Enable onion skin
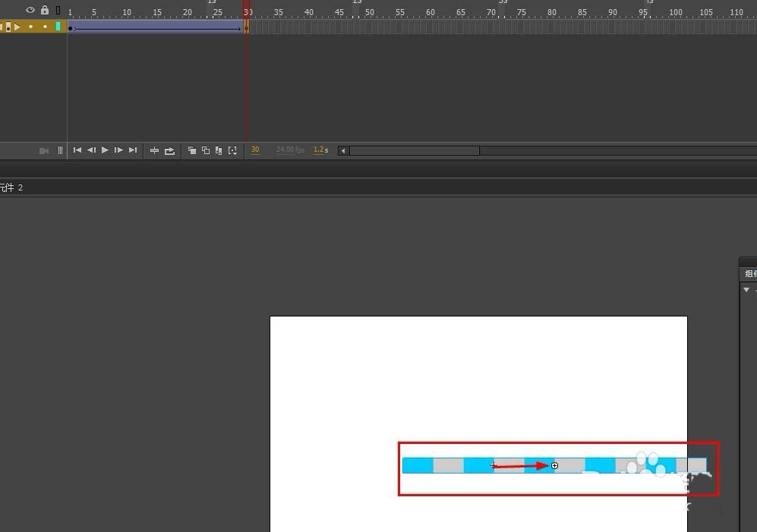Viewport: 757px width, 532px height. point(191,150)
